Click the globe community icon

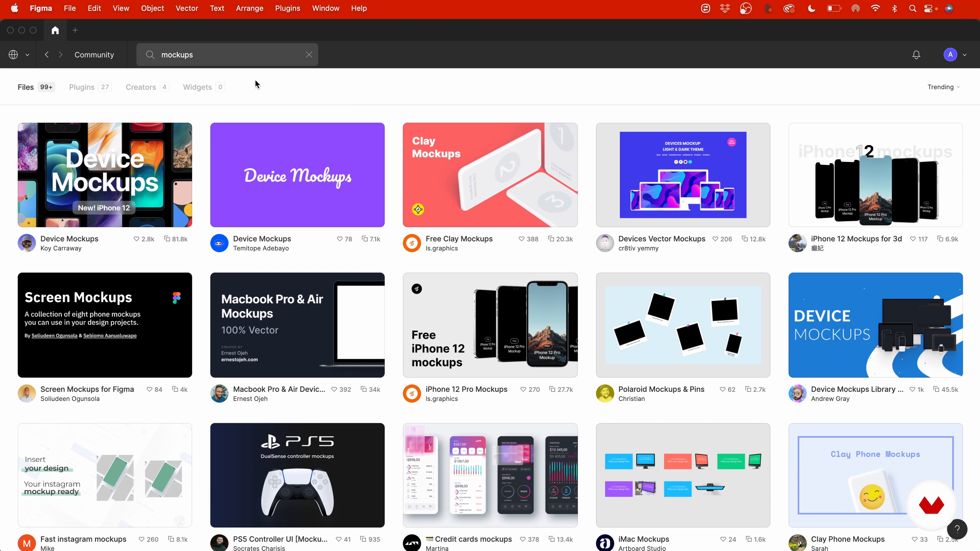(x=13, y=55)
